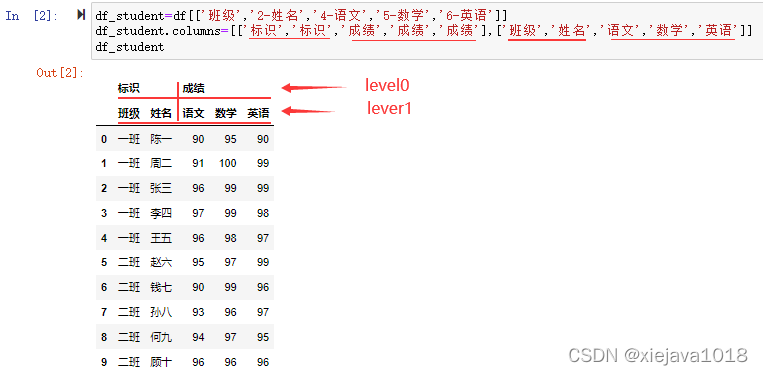
Task: Click row index 0 in the table
Action: (x=104, y=140)
